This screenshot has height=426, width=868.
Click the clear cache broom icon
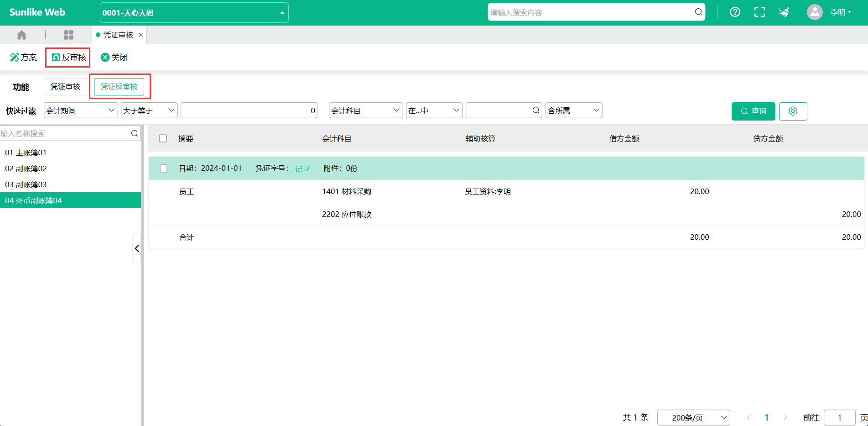tap(784, 12)
